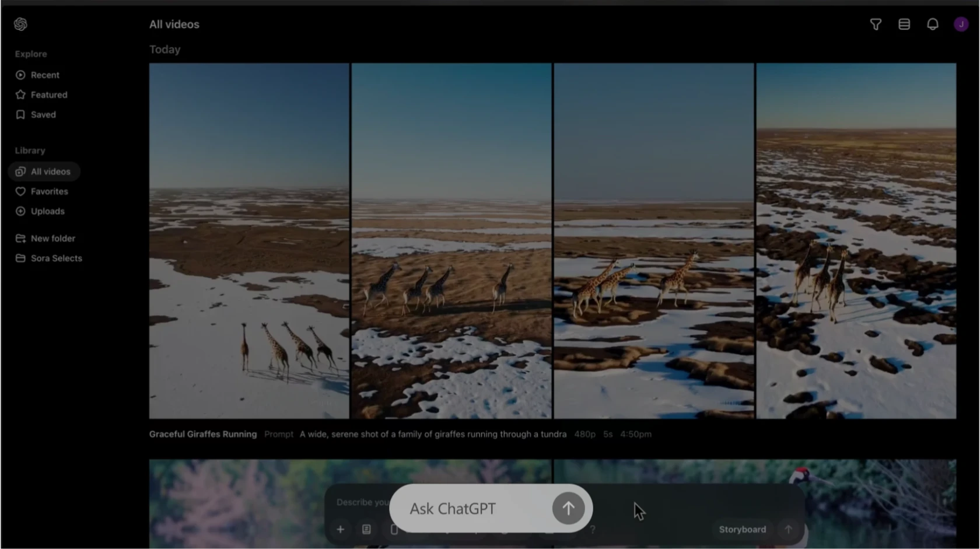Switch view with the list layout icon
The height and width of the screenshot is (549, 980).
[904, 24]
